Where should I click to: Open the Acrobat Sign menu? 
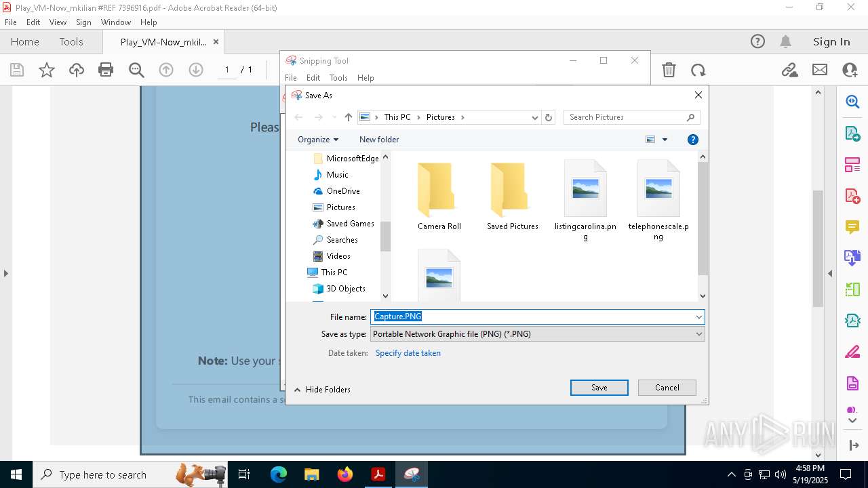click(x=83, y=22)
